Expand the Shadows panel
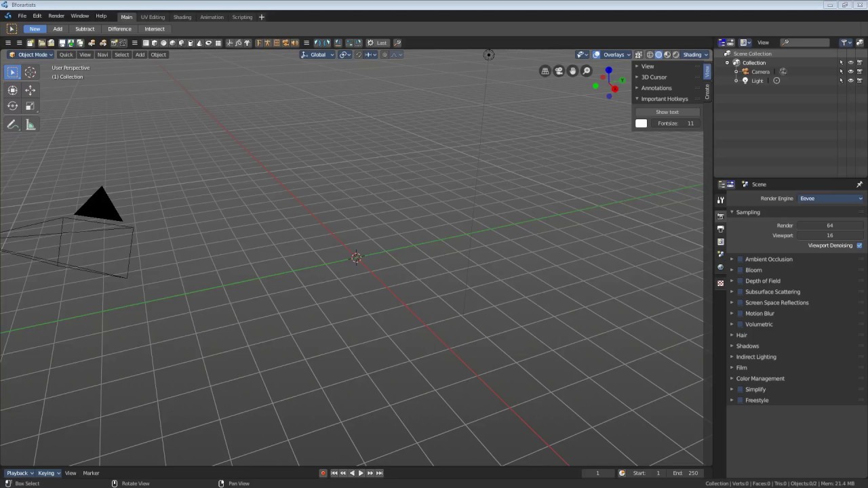Viewport: 868px width, 488px height. tap(747, 346)
